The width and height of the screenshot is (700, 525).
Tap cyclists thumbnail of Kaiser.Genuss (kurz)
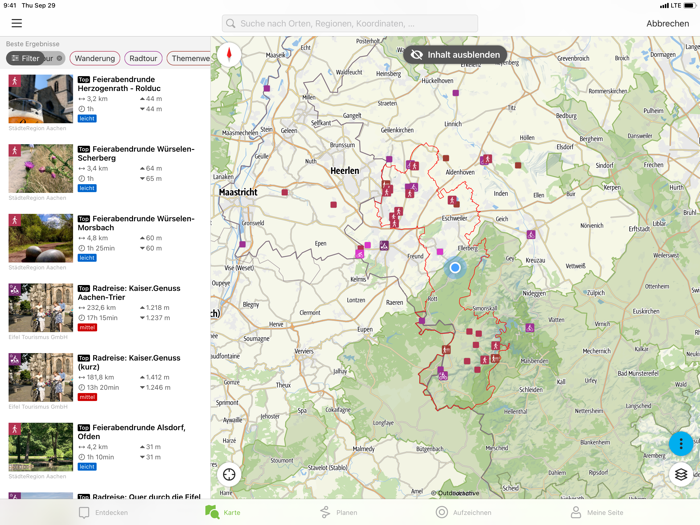coord(41,377)
